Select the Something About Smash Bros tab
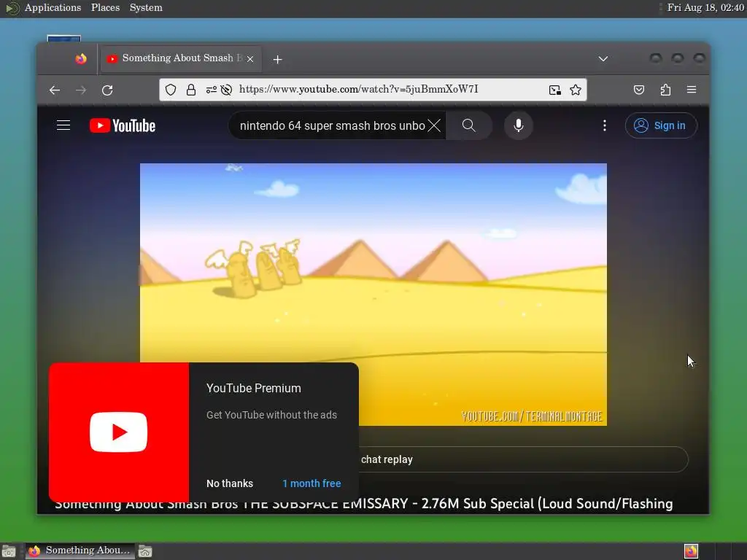The height and width of the screenshot is (560, 747). coord(181,59)
